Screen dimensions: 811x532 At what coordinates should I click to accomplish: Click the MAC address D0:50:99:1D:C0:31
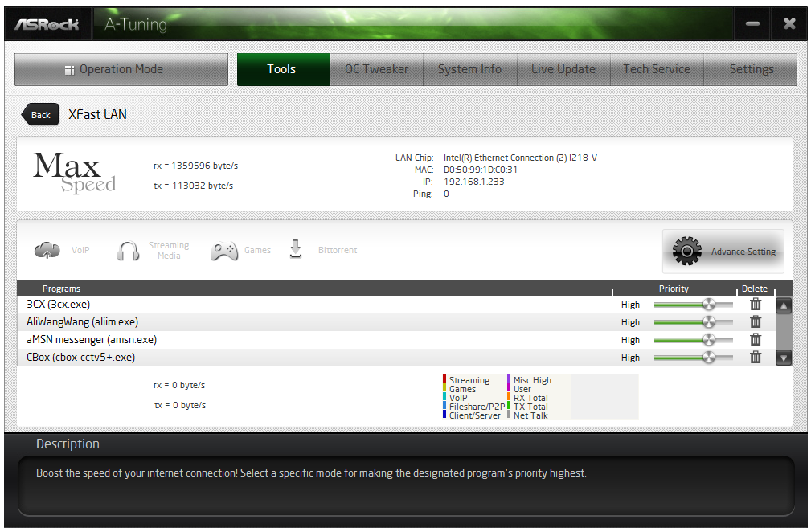point(481,170)
